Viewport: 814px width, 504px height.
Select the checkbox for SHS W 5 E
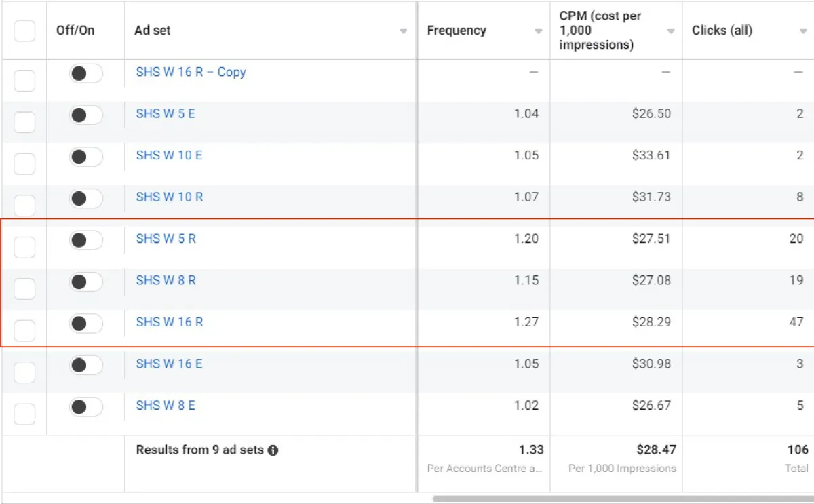pos(24,123)
